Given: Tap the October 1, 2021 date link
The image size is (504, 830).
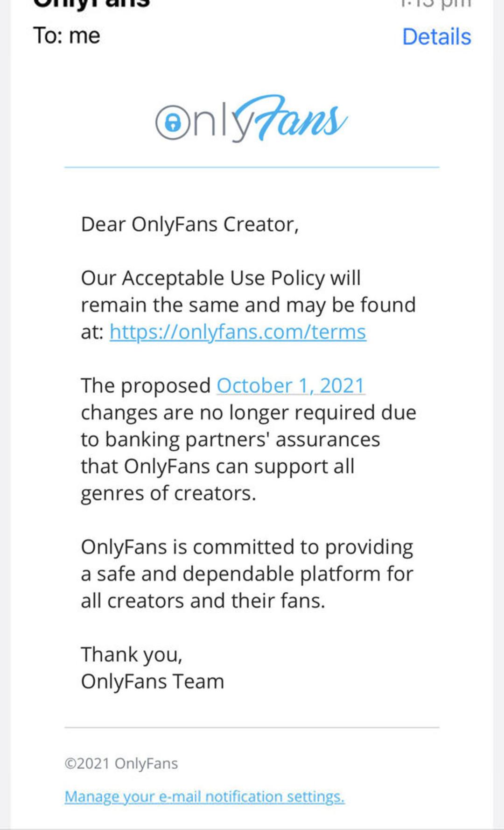Looking at the screenshot, I should coord(290,386).
